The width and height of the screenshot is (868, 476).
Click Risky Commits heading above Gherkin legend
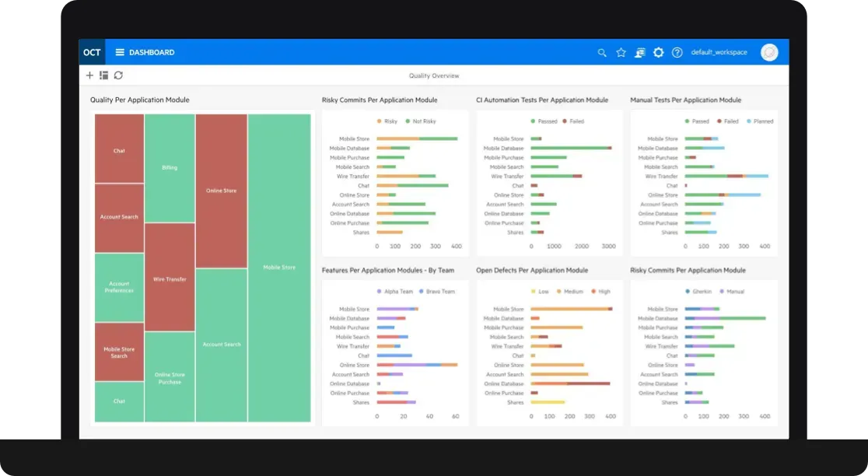pyautogui.click(x=688, y=271)
